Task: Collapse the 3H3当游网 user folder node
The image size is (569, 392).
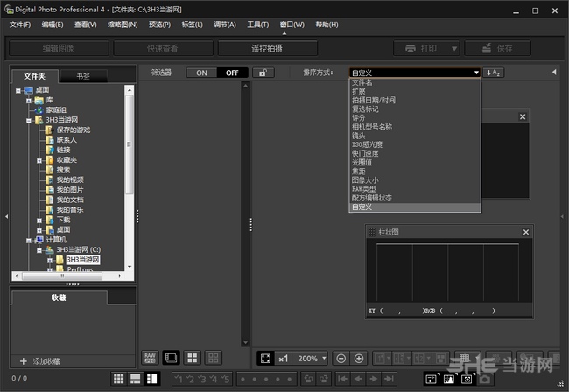Action: coord(28,121)
